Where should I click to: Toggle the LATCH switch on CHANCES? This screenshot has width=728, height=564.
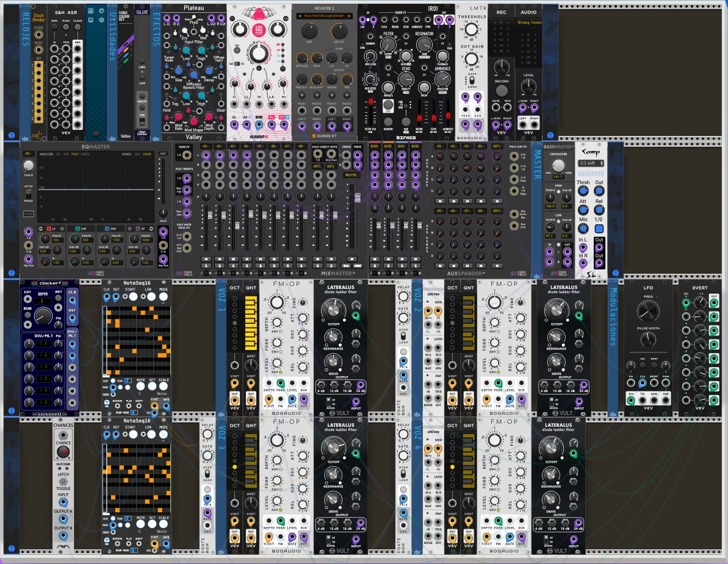(x=63, y=482)
